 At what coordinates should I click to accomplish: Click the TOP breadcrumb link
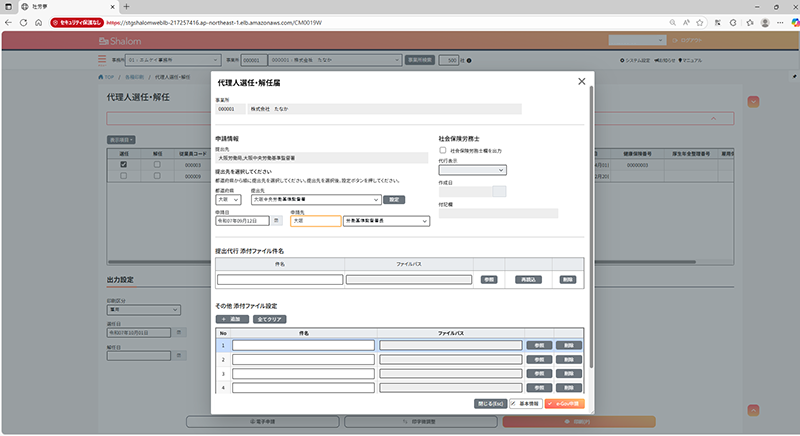coord(109,76)
